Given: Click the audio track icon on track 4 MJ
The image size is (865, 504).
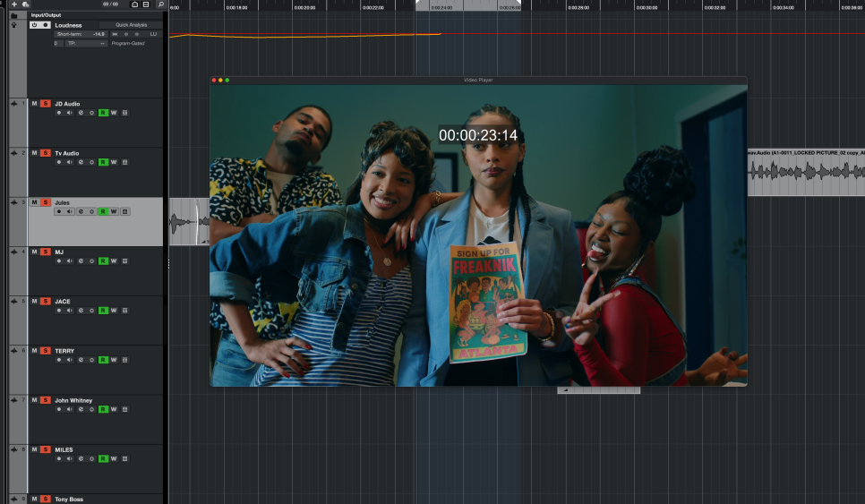Looking at the screenshot, I should (x=13, y=252).
